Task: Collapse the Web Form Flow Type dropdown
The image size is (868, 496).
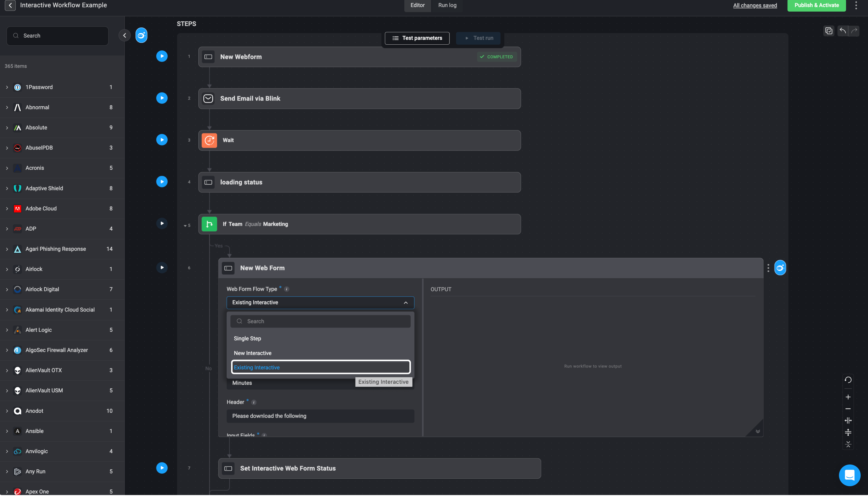Action: point(405,302)
